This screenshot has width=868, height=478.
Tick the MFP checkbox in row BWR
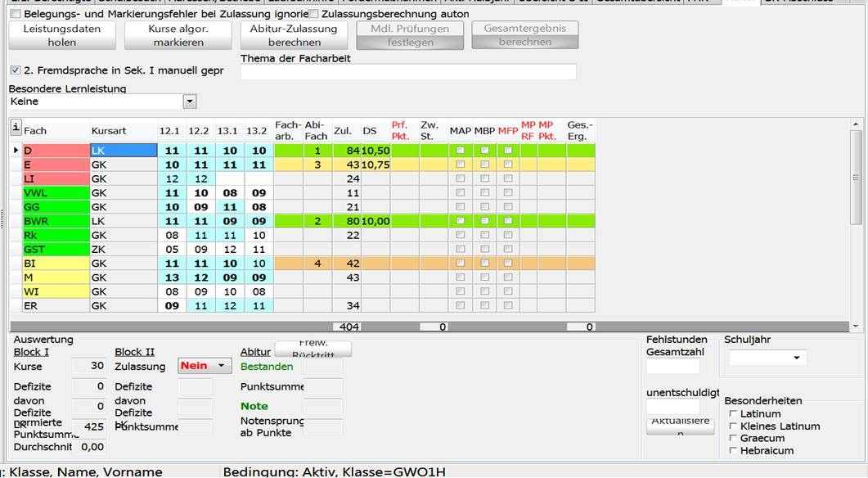[x=507, y=221]
